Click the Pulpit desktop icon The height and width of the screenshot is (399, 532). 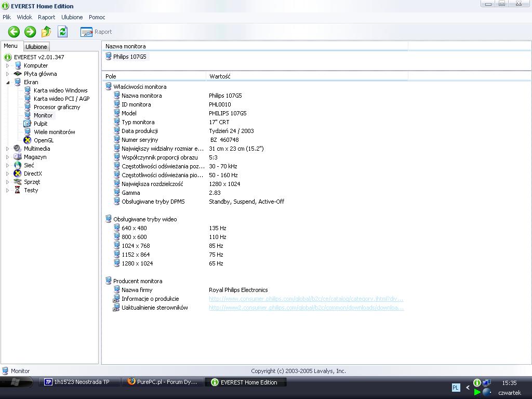point(27,124)
